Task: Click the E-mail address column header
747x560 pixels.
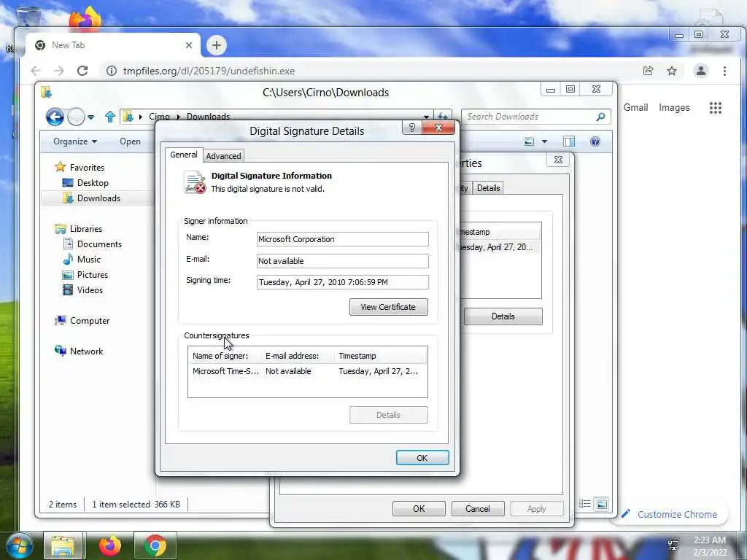Action: pyautogui.click(x=298, y=356)
